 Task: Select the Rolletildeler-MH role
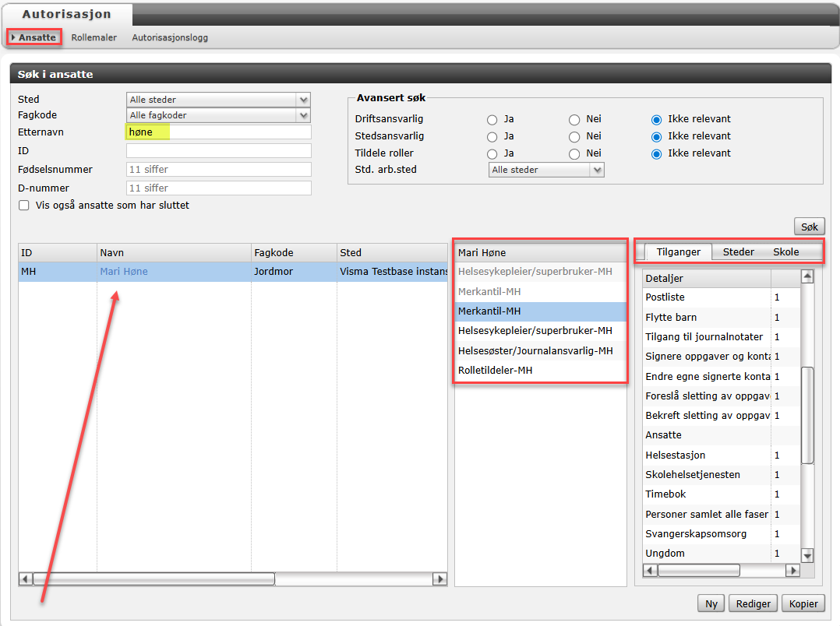pyautogui.click(x=496, y=371)
